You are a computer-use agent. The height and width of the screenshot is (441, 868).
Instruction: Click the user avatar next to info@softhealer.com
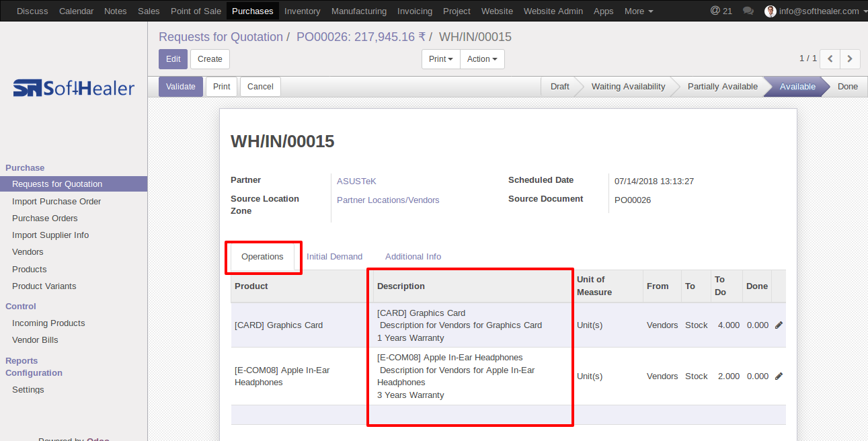click(x=771, y=11)
